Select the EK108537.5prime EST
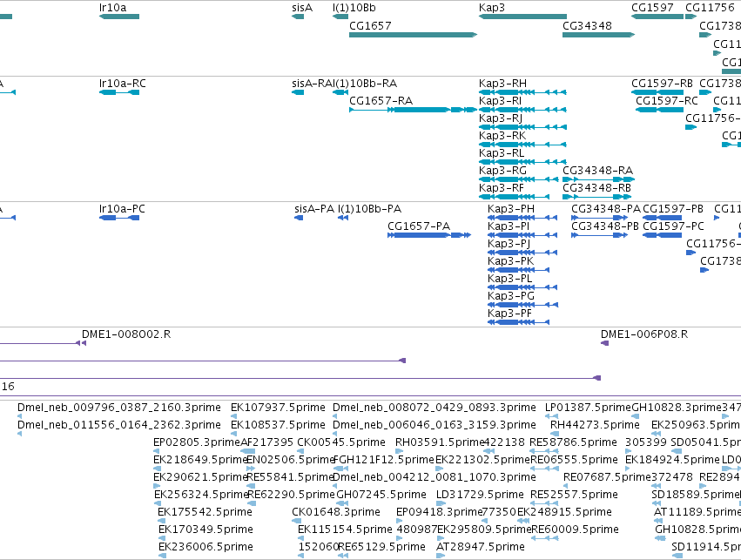The image size is (741, 560). pyautogui.click(x=233, y=434)
